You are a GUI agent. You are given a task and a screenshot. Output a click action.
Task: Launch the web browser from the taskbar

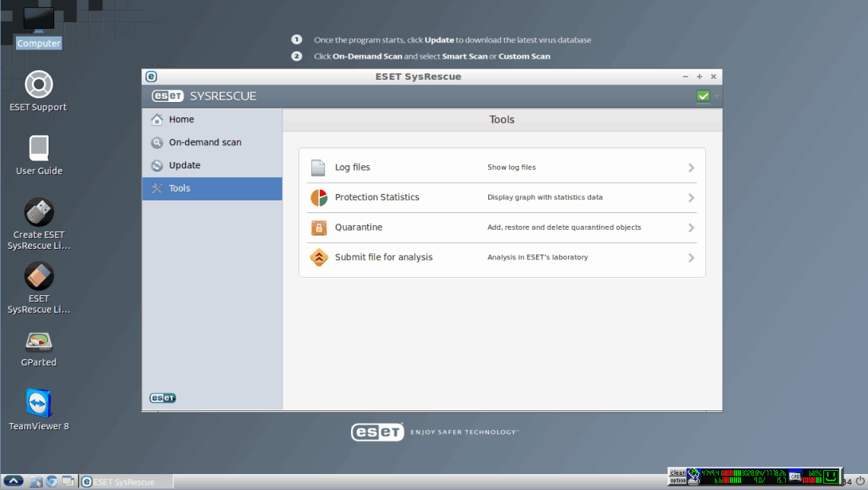click(52, 482)
